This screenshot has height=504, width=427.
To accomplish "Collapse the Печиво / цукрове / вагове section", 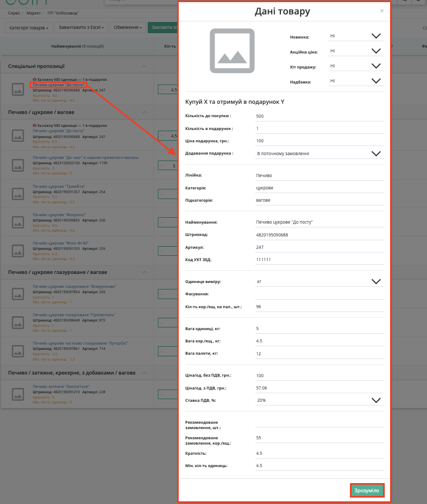I will point(144,112).
